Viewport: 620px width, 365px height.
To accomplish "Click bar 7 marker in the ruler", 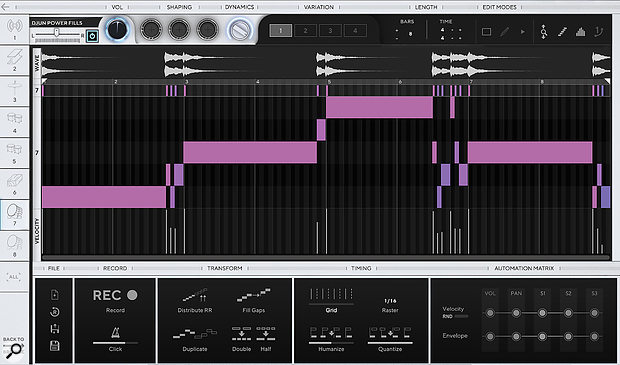I will (x=471, y=82).
